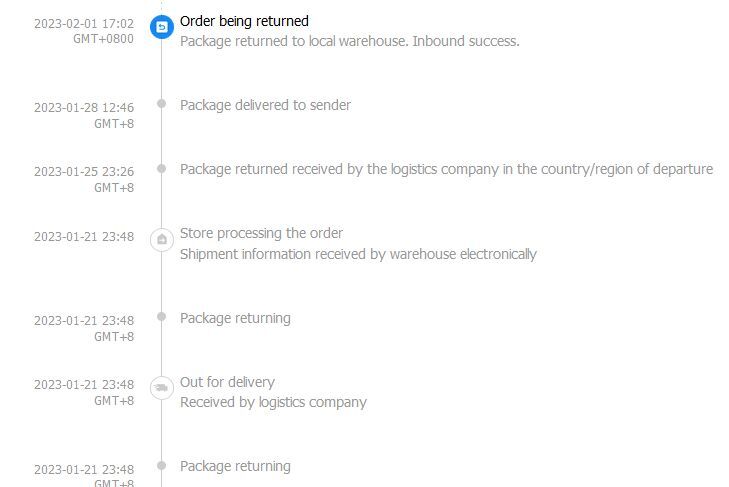Viewport: 729px width, 487px height.
Task: Click the out for delivery truck icon
Action: pos(162,387)
